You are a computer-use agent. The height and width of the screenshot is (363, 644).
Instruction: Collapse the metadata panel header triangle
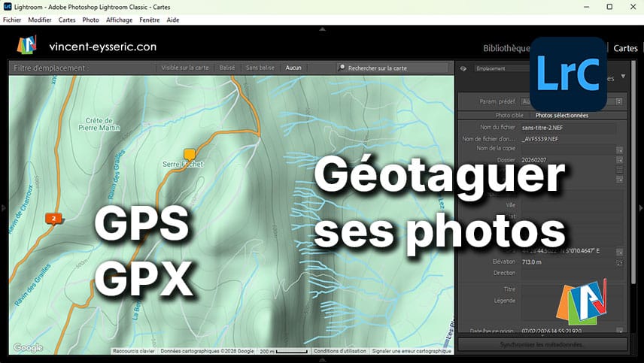(623, 77)
